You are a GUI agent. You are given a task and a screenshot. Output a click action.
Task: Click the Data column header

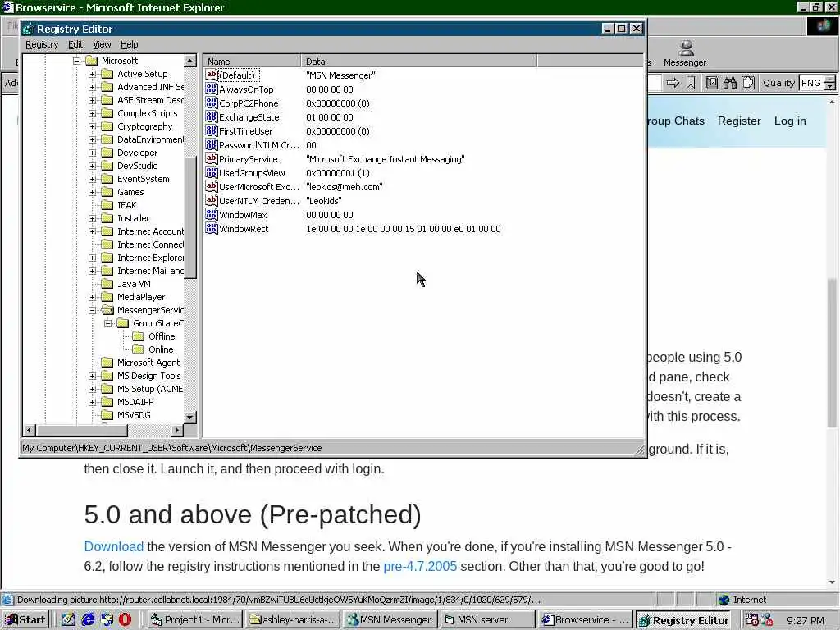point(418,61)
